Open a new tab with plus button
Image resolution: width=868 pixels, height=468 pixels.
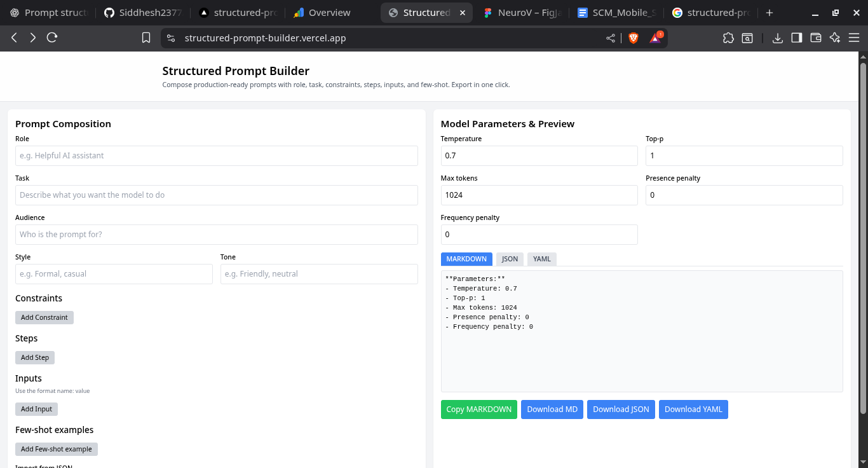click(x=770, y=13)
